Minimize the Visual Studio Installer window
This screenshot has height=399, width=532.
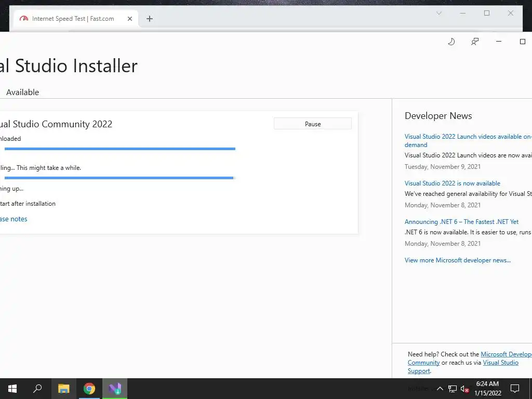498,42
